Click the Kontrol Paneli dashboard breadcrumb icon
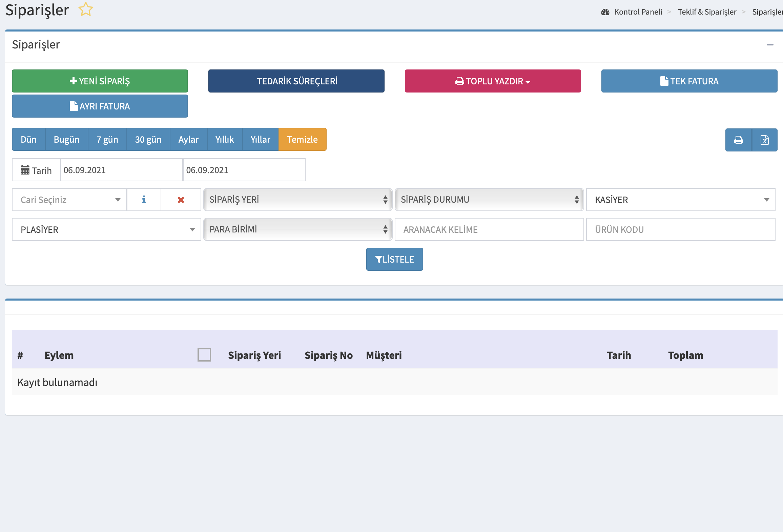 (x=605, y=12)
